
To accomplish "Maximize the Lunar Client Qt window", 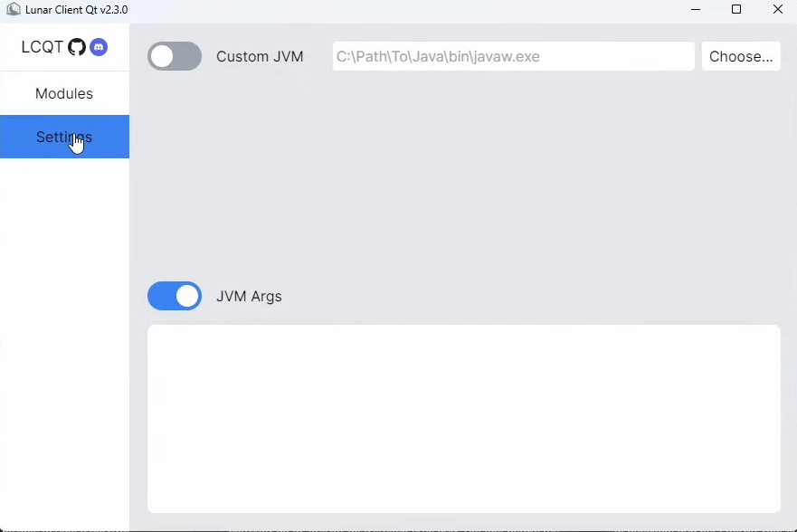I will 736,9.
